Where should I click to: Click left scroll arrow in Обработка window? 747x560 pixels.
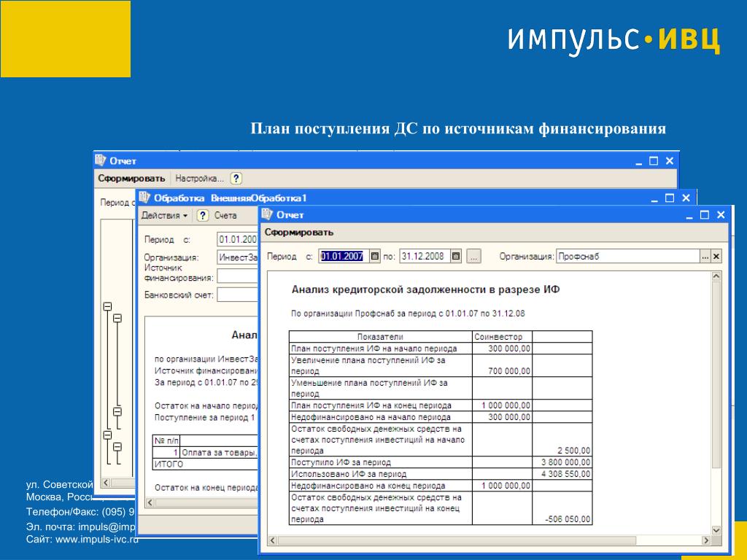150,502
